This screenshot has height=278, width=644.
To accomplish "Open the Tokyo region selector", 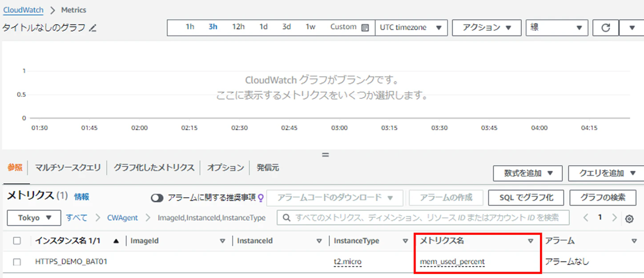I will [34, 218].
